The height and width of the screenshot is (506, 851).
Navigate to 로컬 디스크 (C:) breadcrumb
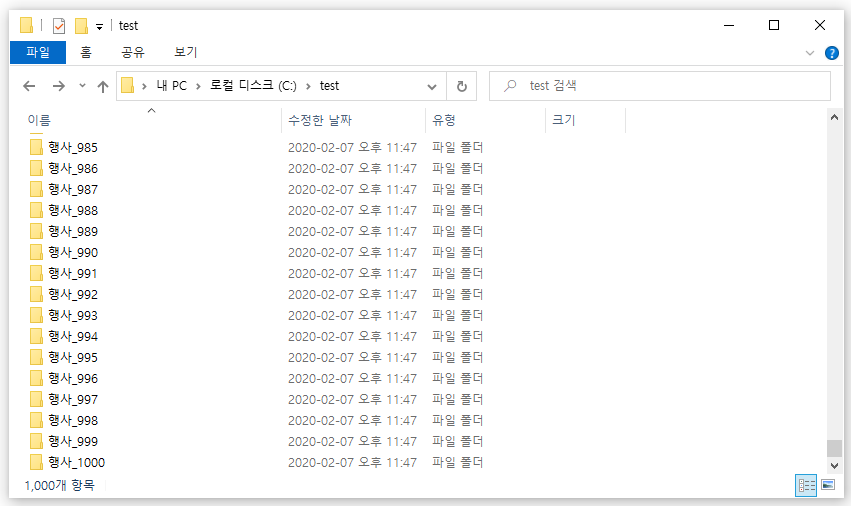253,86
